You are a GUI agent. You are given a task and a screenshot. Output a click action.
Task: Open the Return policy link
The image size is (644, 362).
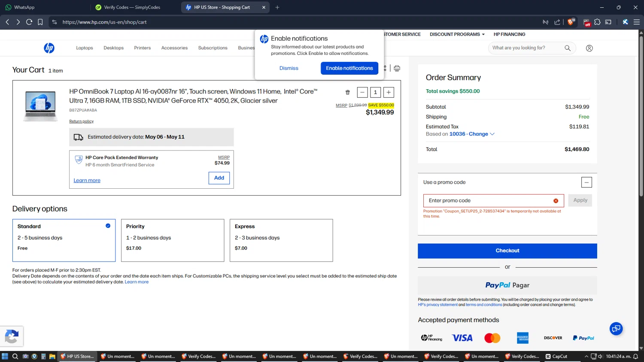click(82, 121)
